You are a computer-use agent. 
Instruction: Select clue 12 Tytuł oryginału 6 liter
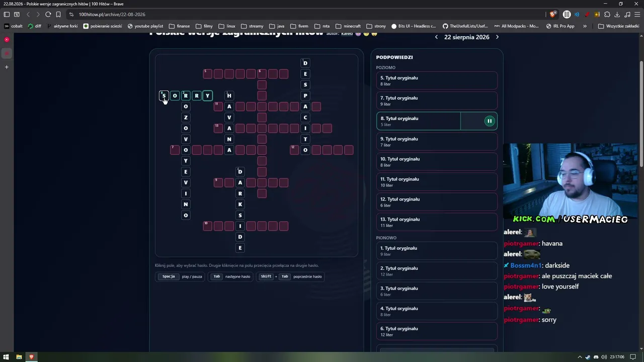[x=437, y=202]
